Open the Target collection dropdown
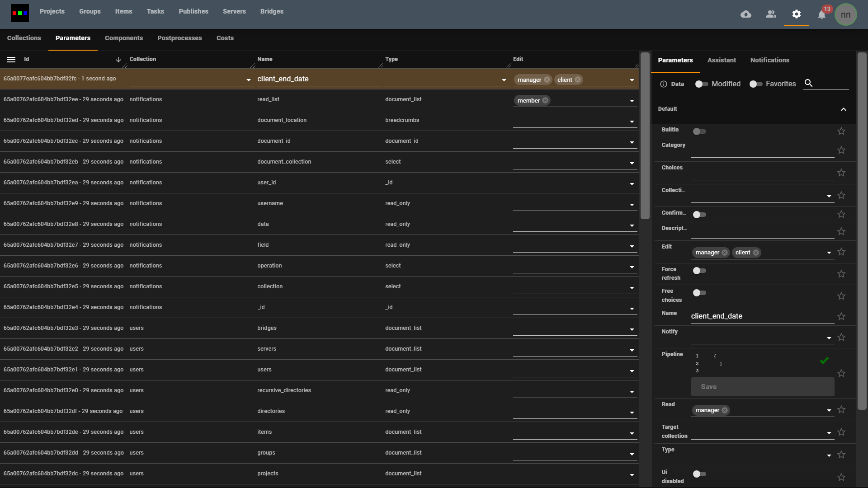The image size is (868, 488). (x=829, y=432)
